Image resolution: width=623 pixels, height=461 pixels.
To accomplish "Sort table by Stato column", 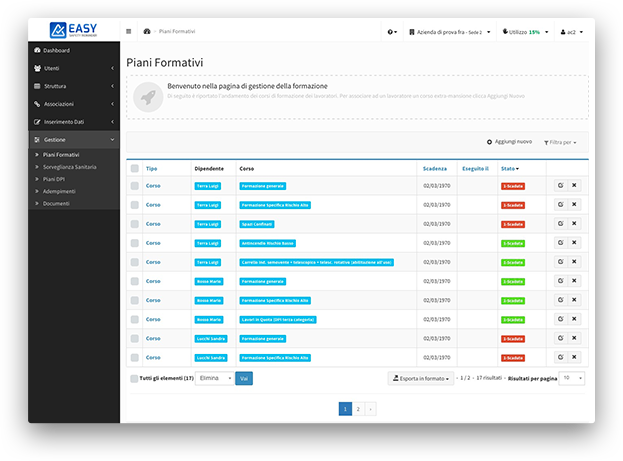I will [x=510, y=169].
